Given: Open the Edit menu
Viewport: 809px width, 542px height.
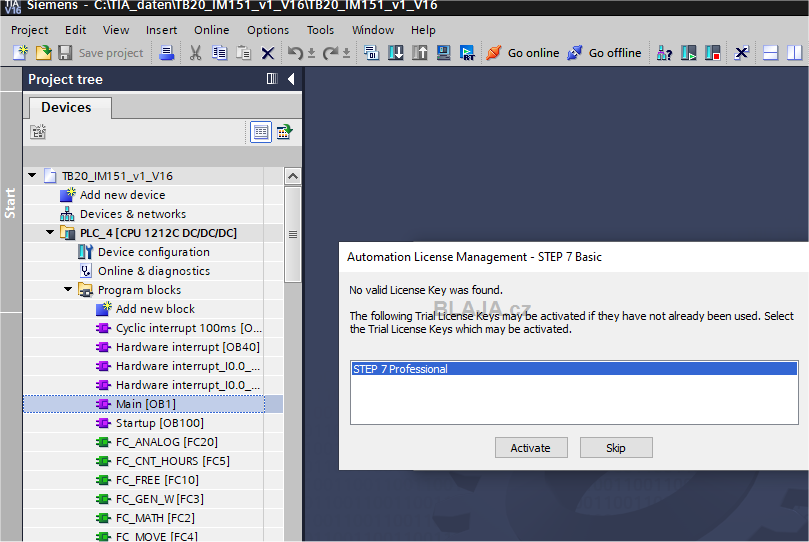Looking at the screenshot, I should coord(75,30).
